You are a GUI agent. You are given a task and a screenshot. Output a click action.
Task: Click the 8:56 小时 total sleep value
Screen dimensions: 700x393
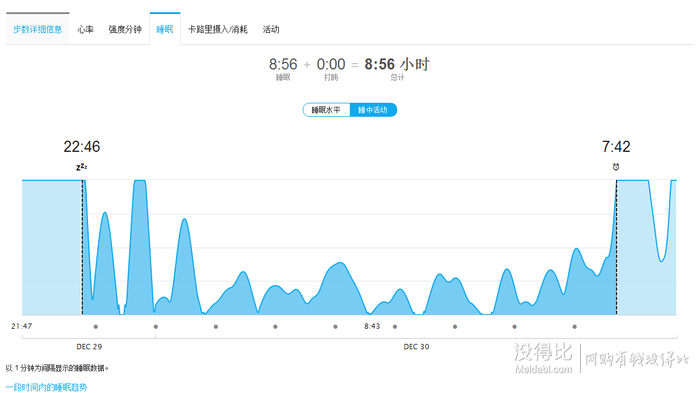397,64
